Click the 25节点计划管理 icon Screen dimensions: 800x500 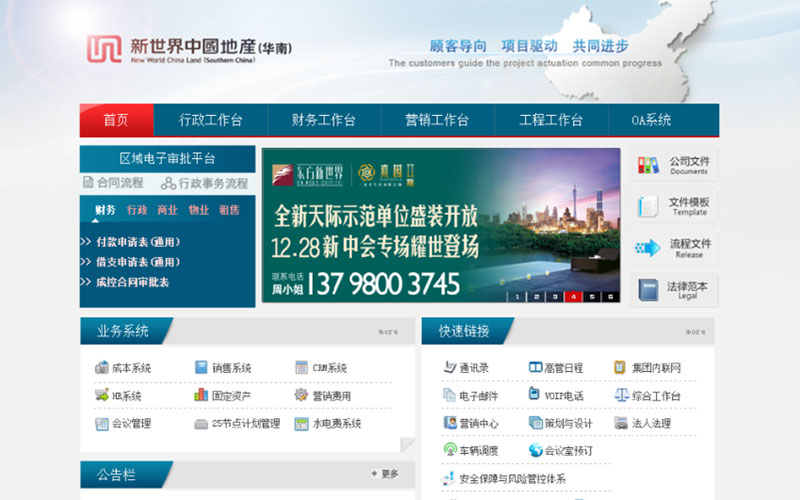[201, 424]
